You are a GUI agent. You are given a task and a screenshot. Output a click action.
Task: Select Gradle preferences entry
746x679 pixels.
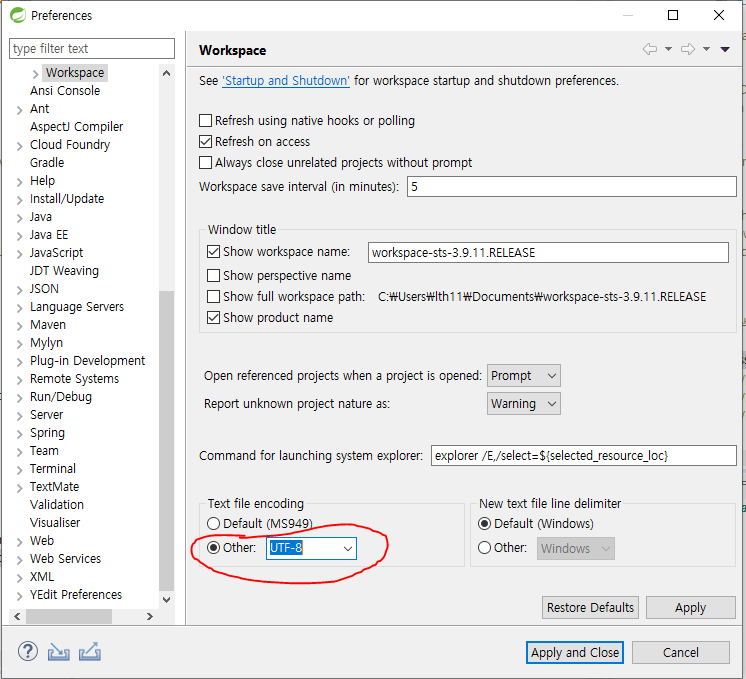tap(47, 162)
